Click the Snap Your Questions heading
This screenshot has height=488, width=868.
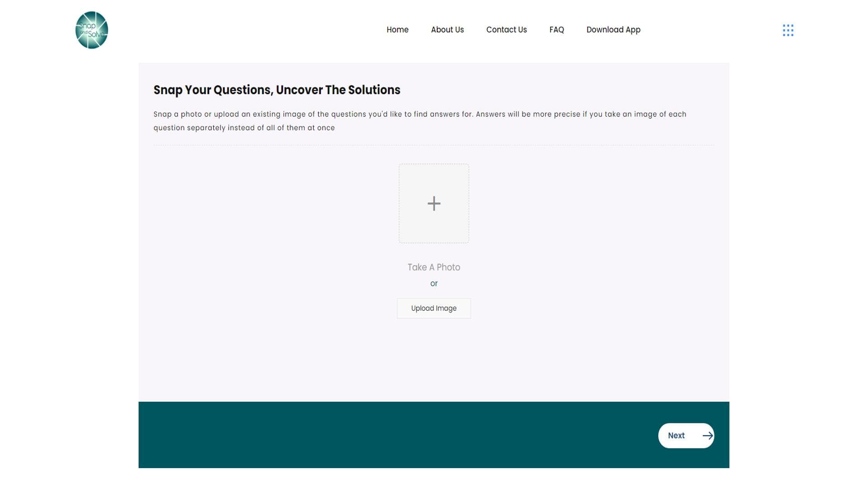(276, 90)
